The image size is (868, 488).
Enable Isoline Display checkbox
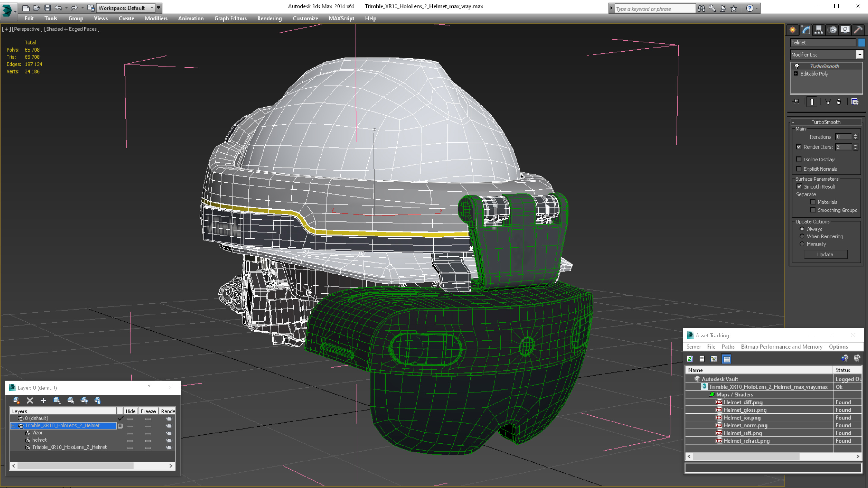799,160
